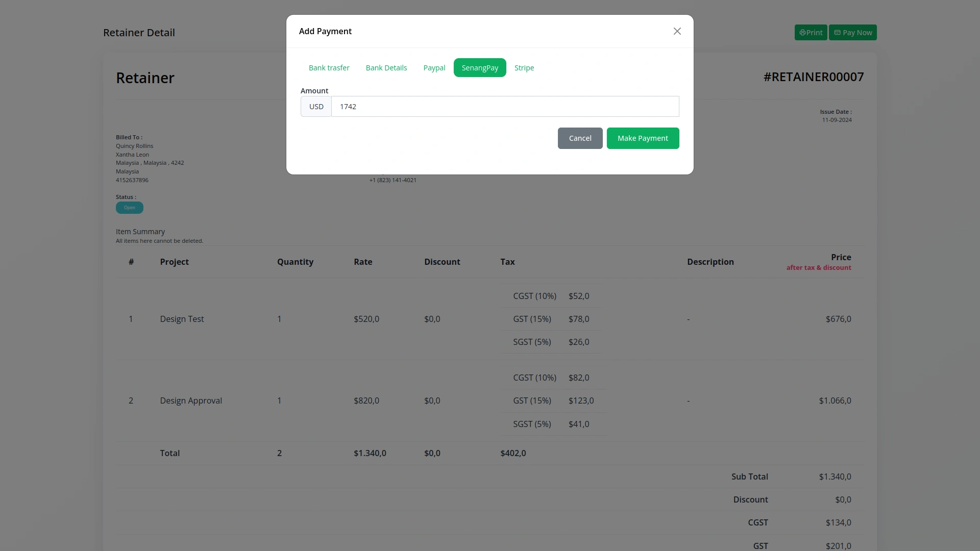Viewport: 980px width, 551px height.
Task: Click the Design Approval project row
Action: 190,400
